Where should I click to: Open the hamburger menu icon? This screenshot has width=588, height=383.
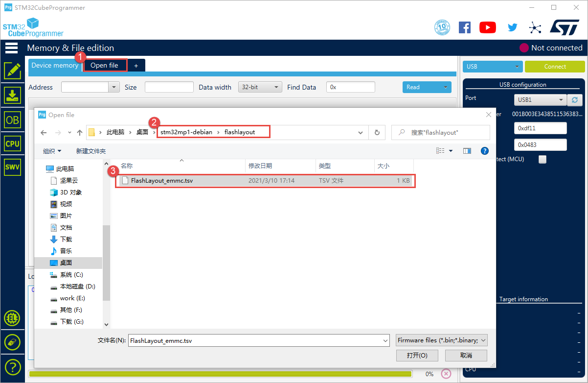12,48
